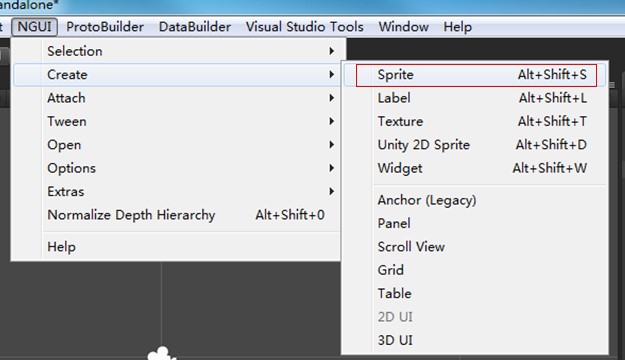The height and width of the screenshot is (360, 625).
Task: Create a new Widget
Action: point(475,168)
